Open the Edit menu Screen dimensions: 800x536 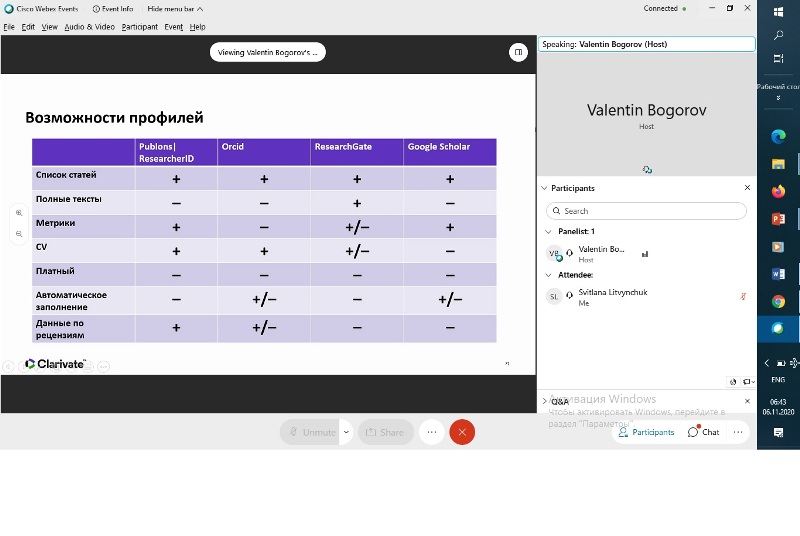(x=28, y=27)
